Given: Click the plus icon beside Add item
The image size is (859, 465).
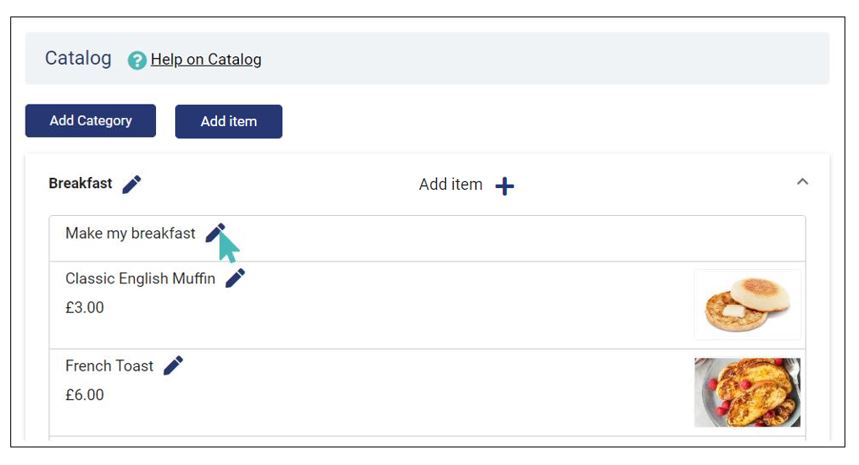Looking at the screenshot, I should click(x=505, y=186).
